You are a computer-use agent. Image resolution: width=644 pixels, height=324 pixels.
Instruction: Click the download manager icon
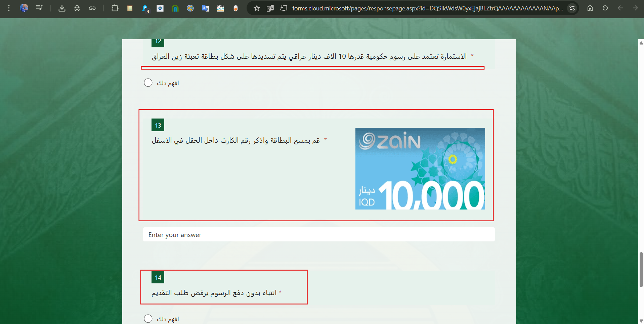click(x=62, y=8)
